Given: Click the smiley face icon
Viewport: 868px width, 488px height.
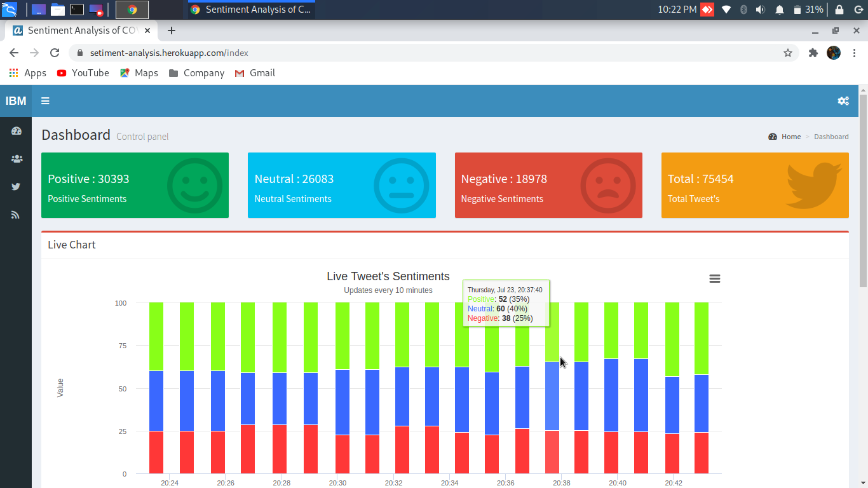Looking at the screenshot, I should click(x=195, y=186).
